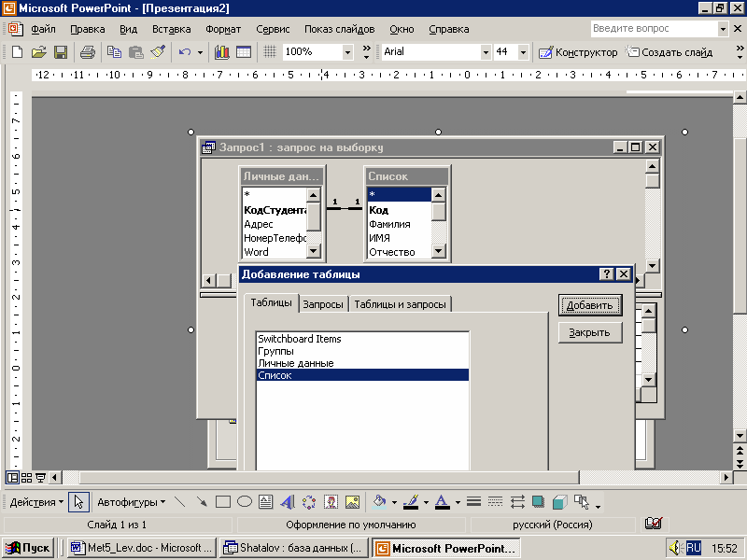Image resolution: width=747 pixels, height=560 pixels.
Task: Select the Line drawing tool
Action: click(x=179, y=502)
